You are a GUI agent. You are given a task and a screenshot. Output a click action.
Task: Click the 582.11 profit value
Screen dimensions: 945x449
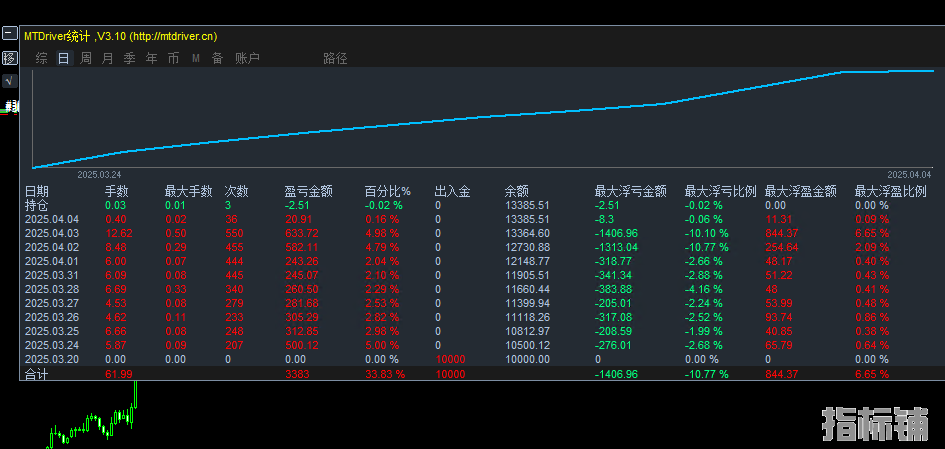301,247
